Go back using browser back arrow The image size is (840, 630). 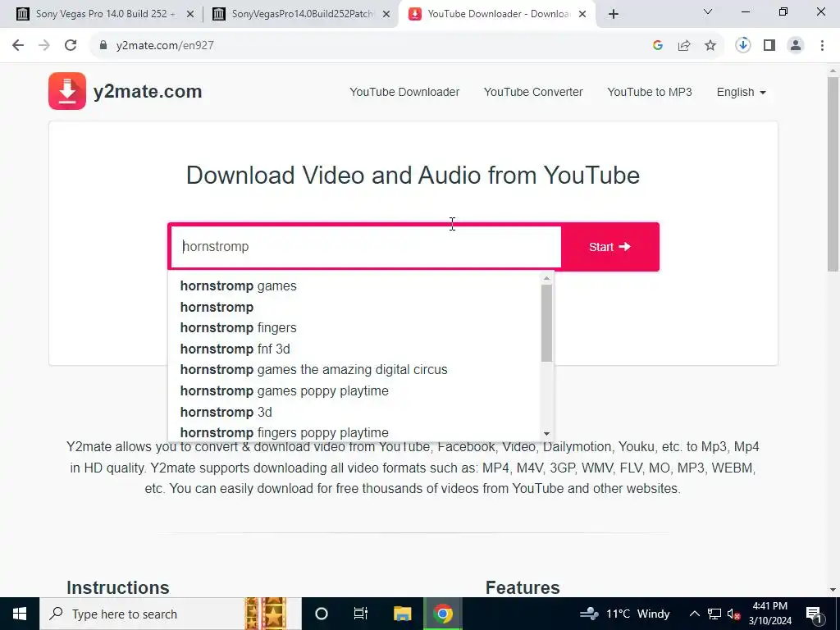coord(18,46)
